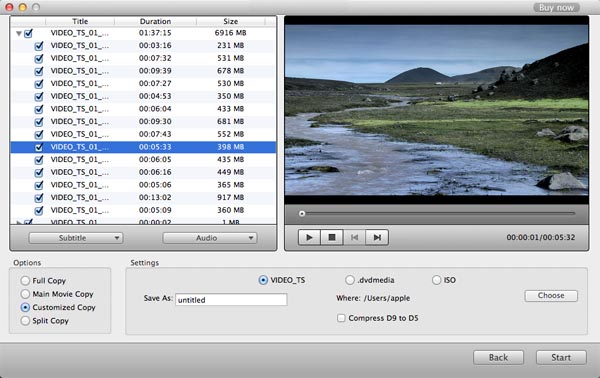Sort list by Title column header

click(x=80, y=21)
